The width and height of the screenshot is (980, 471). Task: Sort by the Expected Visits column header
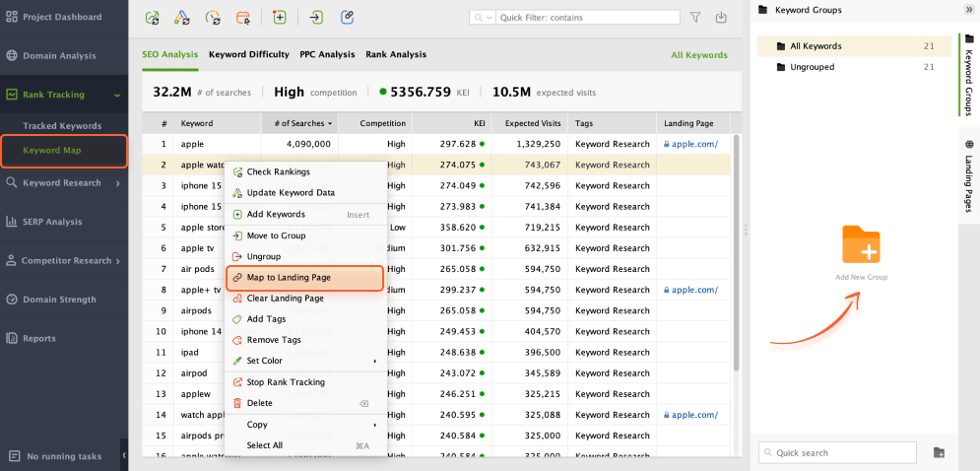click(x=530, y=123)
